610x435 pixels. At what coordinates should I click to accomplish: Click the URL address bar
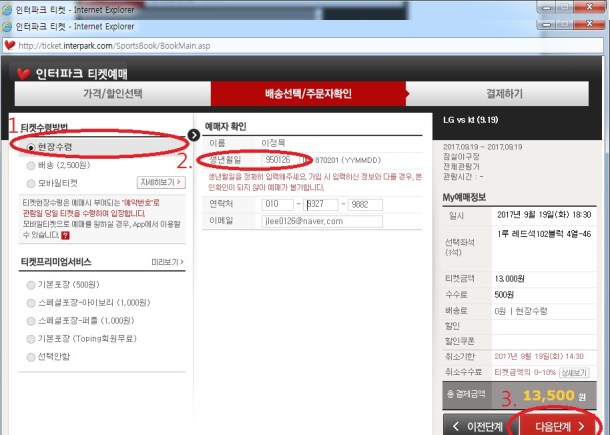(303, 46)
